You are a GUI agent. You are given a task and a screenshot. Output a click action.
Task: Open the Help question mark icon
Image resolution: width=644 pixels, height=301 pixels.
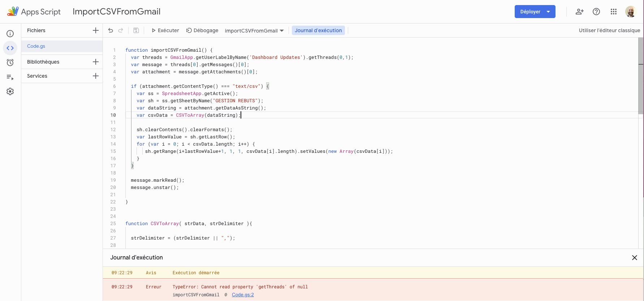tap(596, 12)
